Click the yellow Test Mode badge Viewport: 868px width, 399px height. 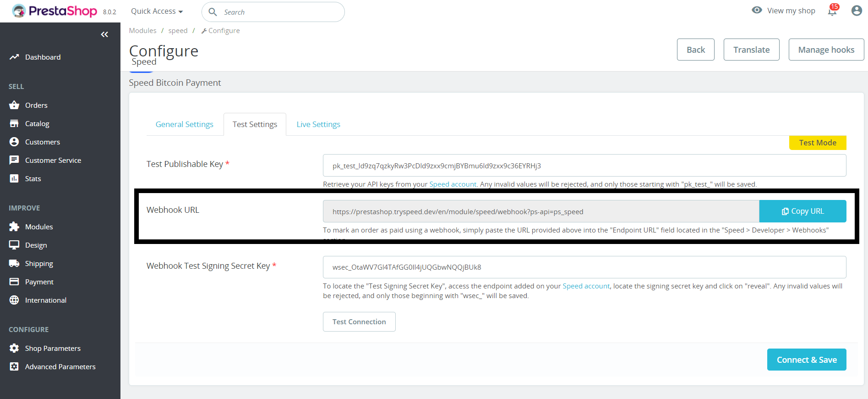point(818,143)
